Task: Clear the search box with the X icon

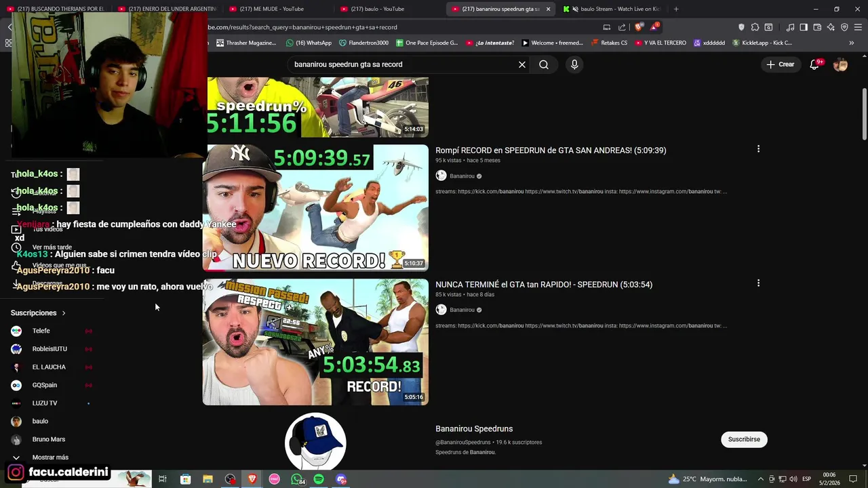Action: (x=522, y=64)
